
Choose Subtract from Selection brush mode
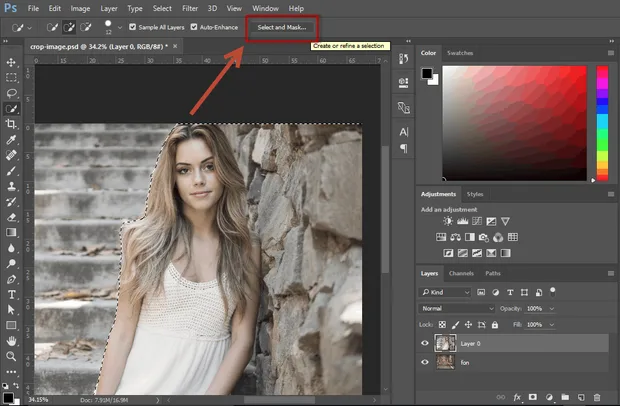[x=85, y=27]
